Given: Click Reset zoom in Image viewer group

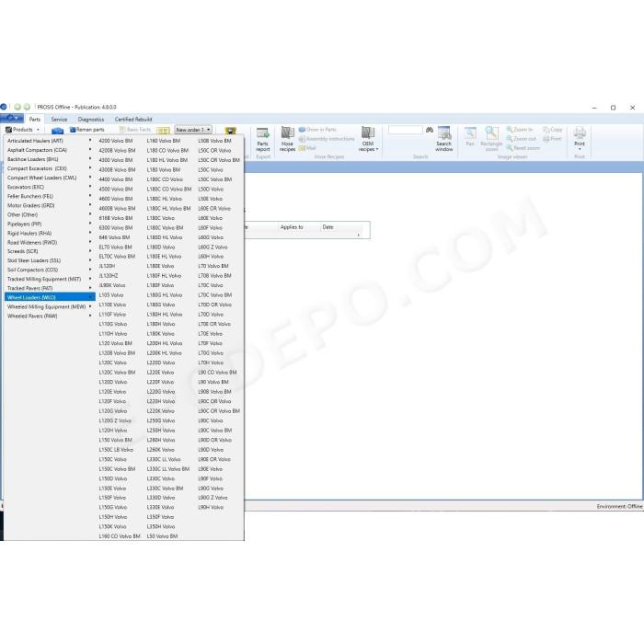Looking at the screenshot, I should [523, 148].
